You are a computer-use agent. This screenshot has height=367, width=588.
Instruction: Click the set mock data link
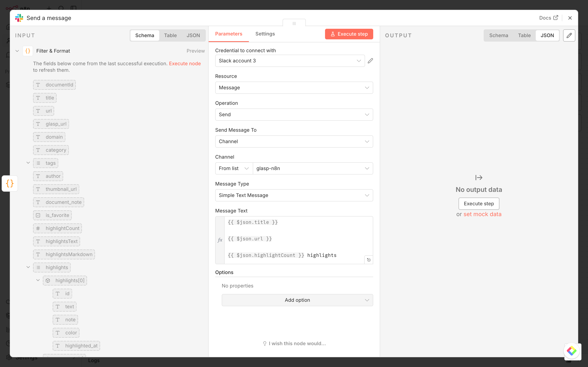(482, 214)
